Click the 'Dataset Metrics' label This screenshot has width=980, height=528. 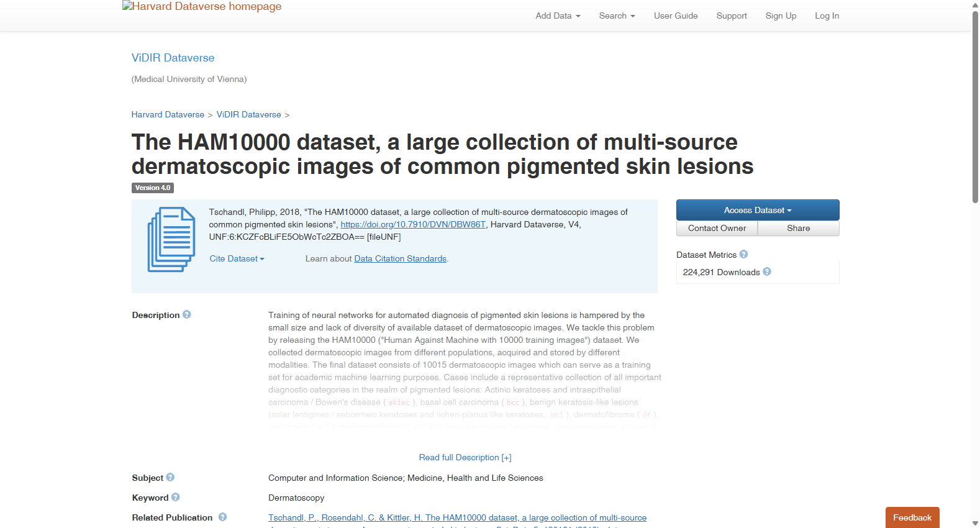[706, 255]
